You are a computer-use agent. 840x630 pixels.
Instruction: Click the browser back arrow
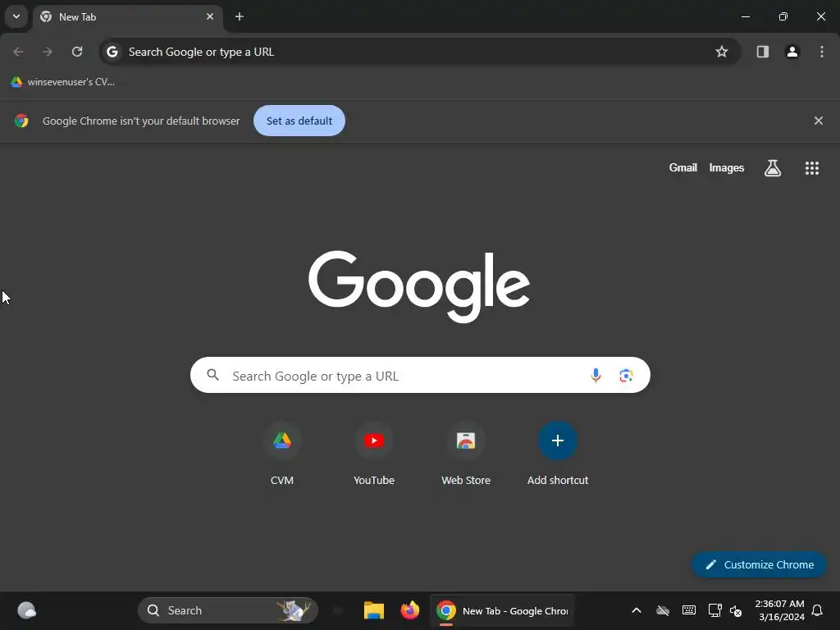point(18,52)
